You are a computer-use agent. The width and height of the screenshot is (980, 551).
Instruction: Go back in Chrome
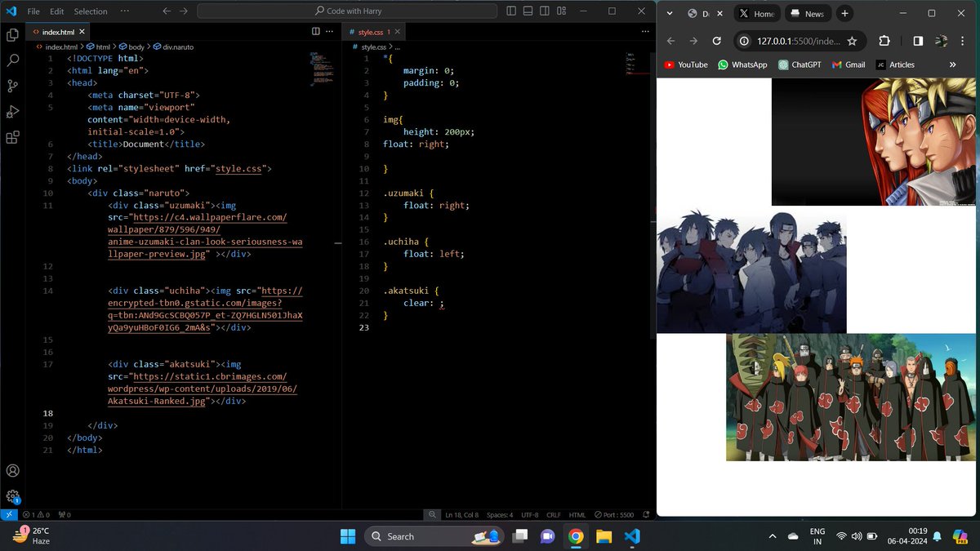click(x=670, y=41)
